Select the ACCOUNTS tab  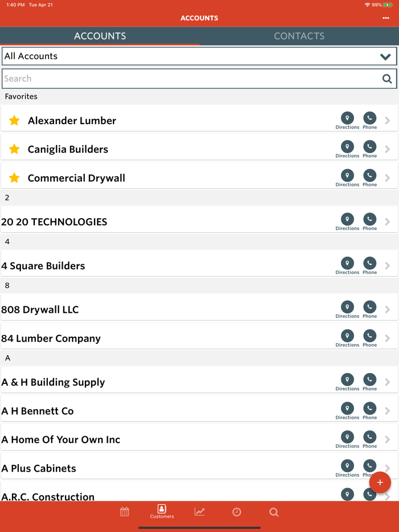(100, 36)
